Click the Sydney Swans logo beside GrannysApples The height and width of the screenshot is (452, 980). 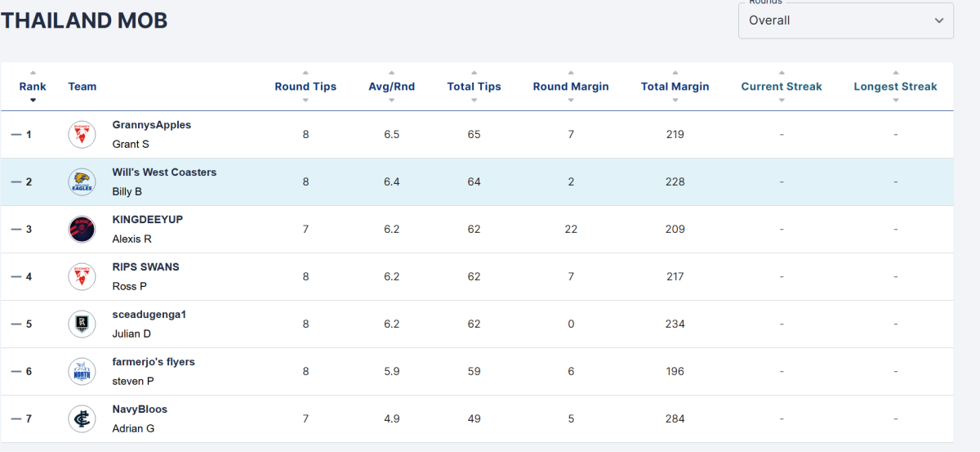pos(82,134)
